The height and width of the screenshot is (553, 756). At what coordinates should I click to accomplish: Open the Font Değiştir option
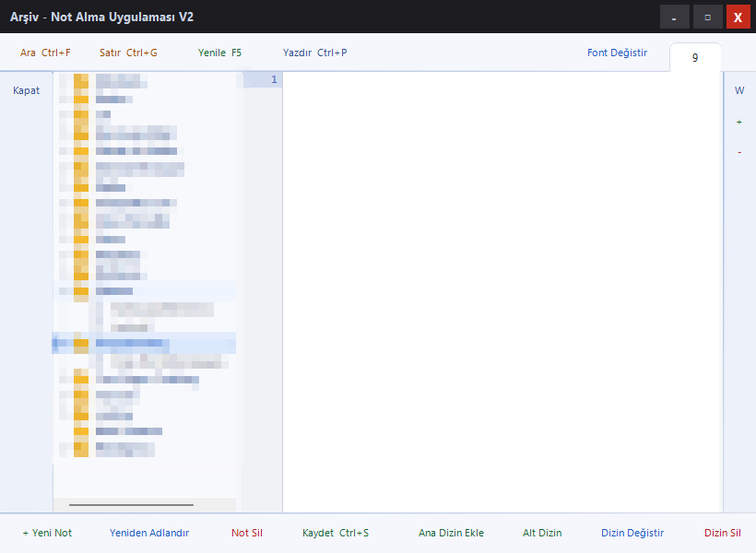coord(617,53)
